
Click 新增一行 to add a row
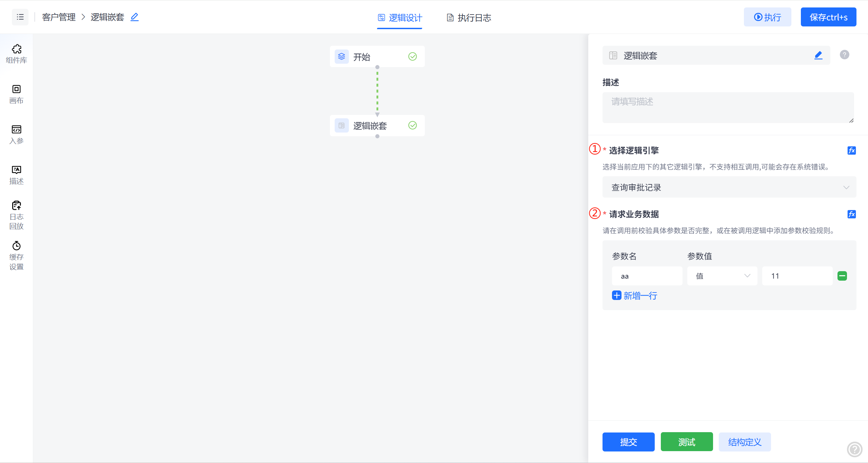[x=635, y=296]
